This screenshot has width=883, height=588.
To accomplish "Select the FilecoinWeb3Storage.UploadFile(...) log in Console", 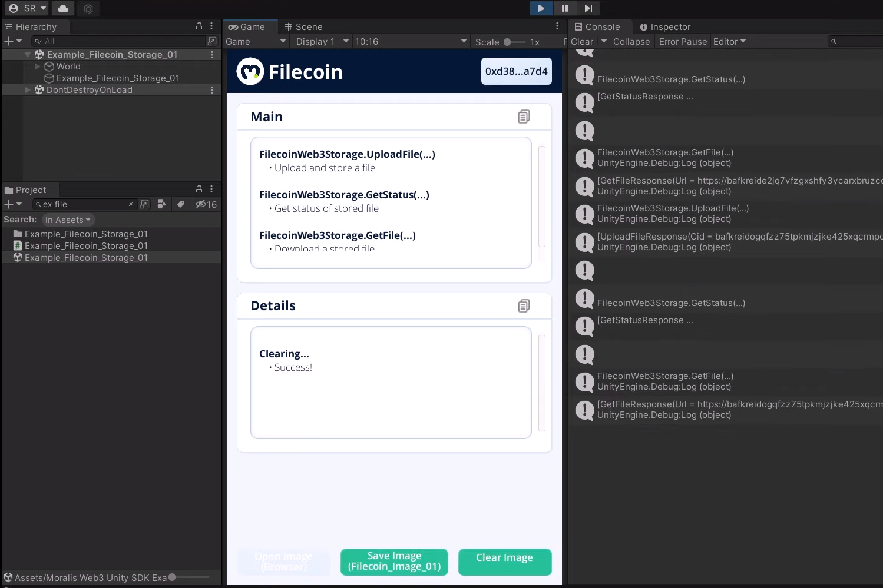I will pyautogui.click(x=726, y=214).
